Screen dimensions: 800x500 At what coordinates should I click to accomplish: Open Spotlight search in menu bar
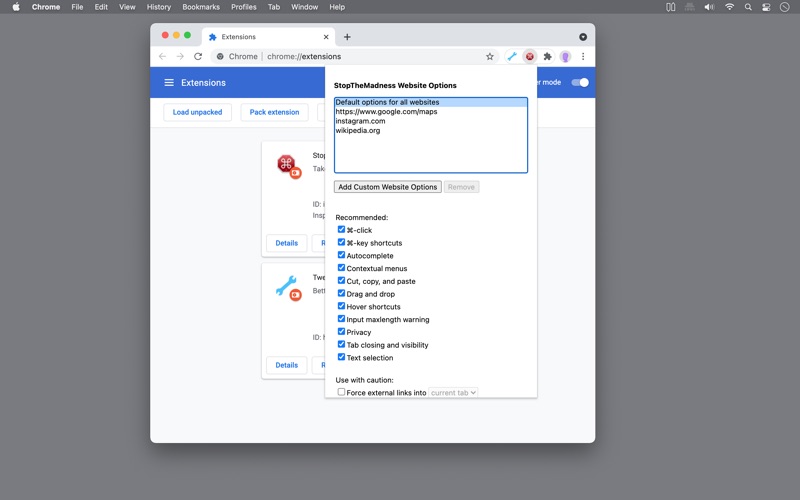coord(748,7)
